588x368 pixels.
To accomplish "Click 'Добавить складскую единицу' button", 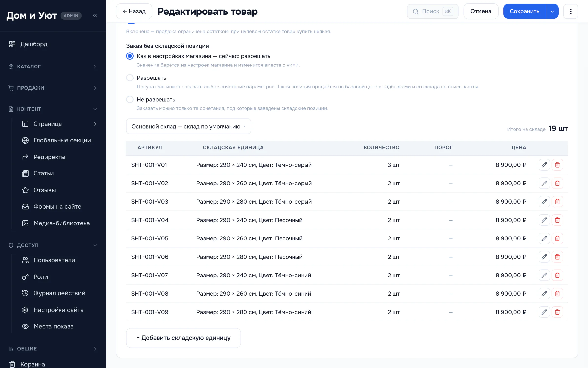I will [183, 338].
